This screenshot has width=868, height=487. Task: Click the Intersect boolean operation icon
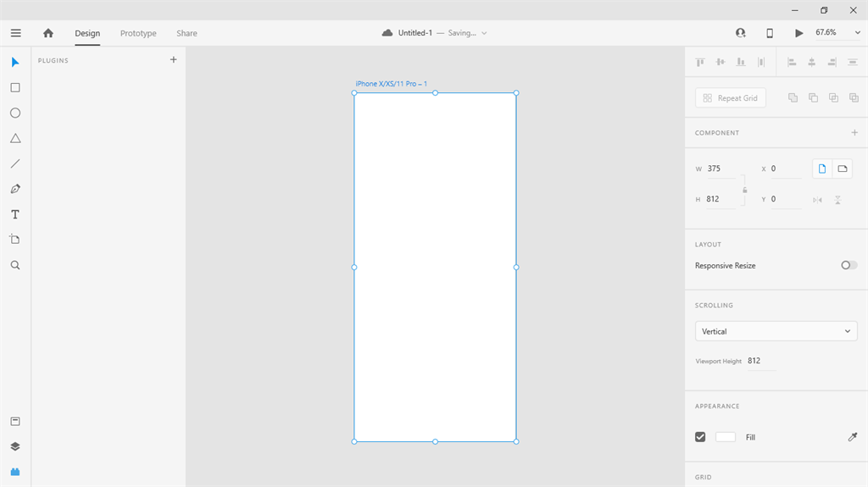coord(833,98)
